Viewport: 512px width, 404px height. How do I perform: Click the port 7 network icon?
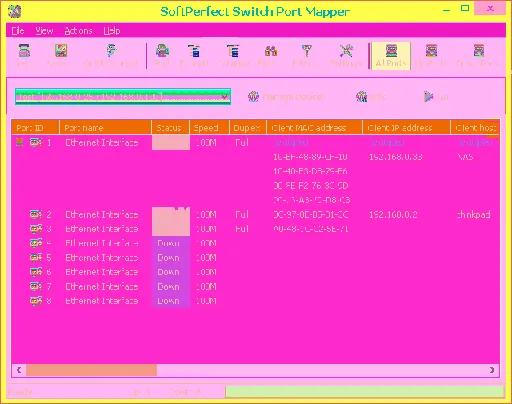[36, 286]
